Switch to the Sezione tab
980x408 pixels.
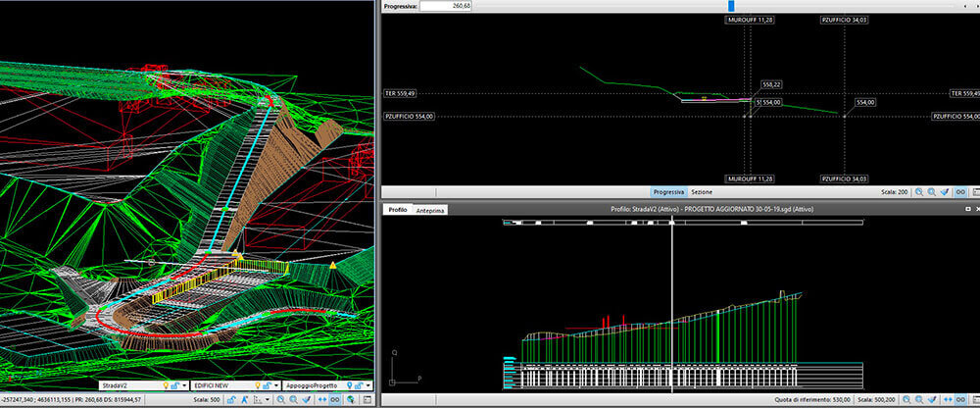701,191
